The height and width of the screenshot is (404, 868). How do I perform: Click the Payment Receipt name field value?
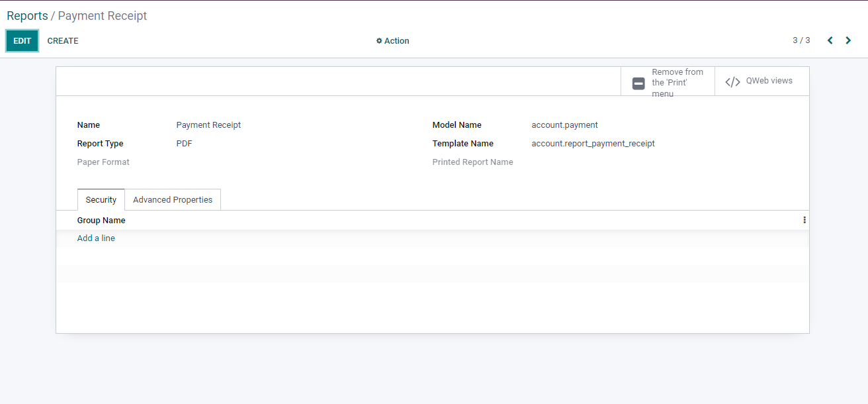click(208, 125)
